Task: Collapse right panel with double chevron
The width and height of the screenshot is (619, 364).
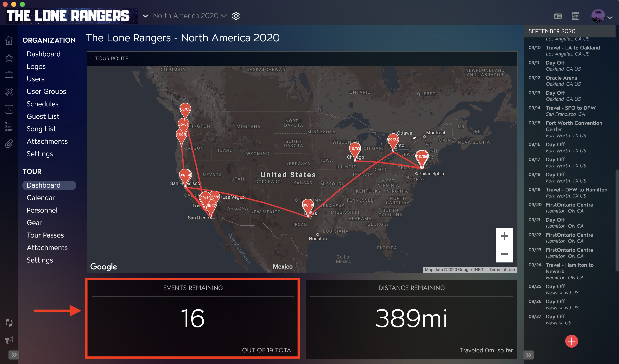Action: 529,355
